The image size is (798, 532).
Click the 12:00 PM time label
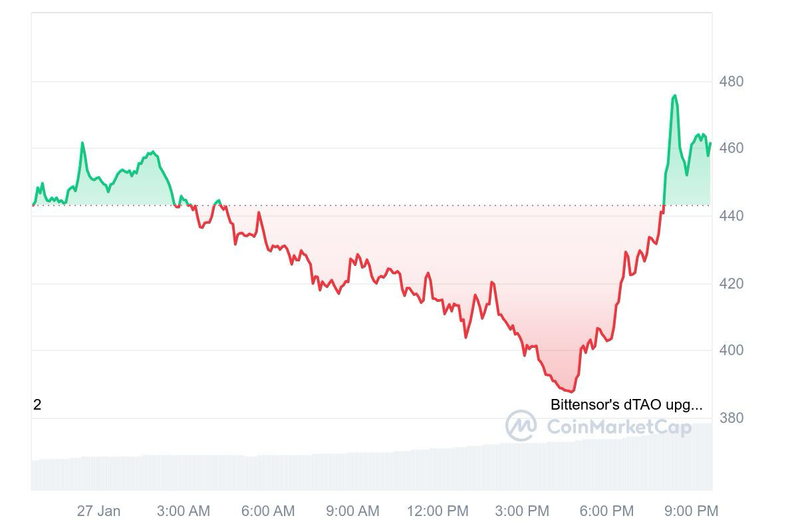(438, 511)
